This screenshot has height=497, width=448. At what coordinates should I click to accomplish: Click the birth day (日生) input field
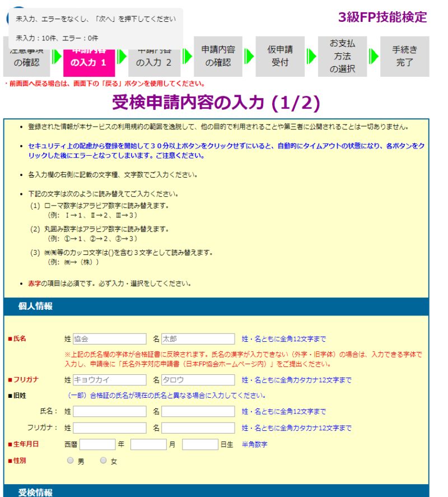(x=200, y=444)
